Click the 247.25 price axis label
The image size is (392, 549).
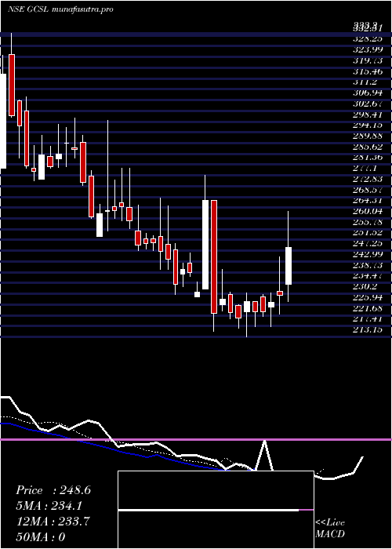tap(368, 243)
